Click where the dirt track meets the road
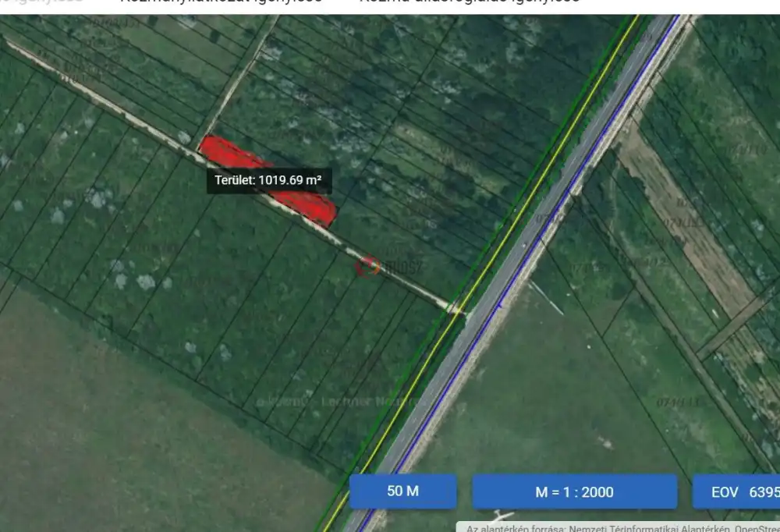Viewport: 780px width, 532px height. tap(455, 308)
